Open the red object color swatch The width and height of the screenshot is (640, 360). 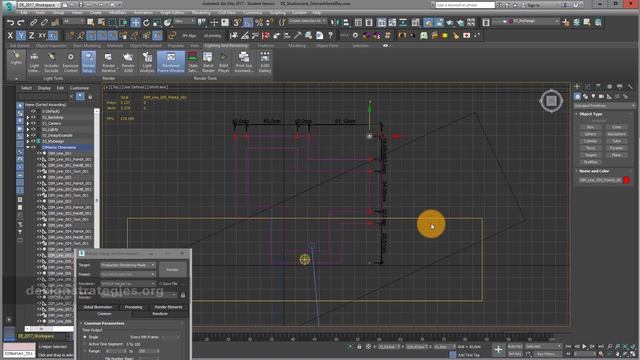pos(627,180)
